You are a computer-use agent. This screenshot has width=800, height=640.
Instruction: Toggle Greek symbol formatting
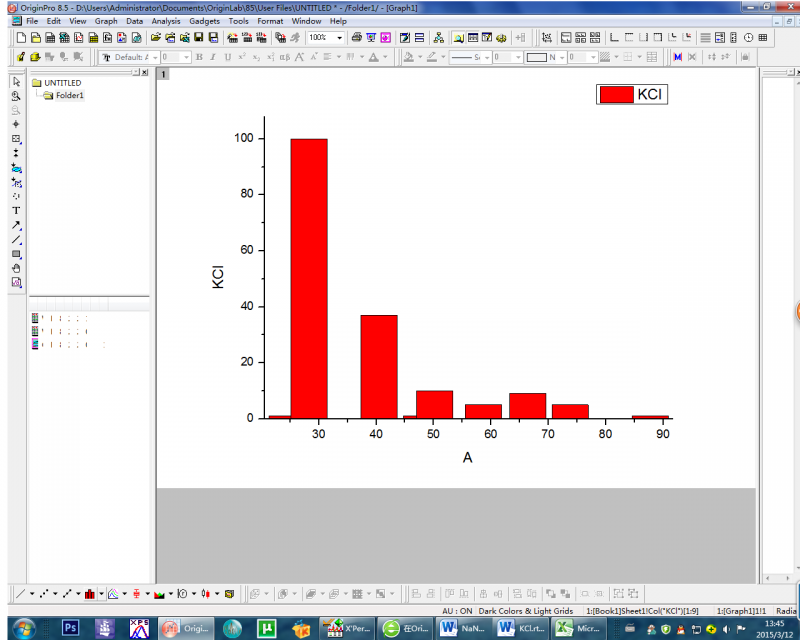coord(285,57)
